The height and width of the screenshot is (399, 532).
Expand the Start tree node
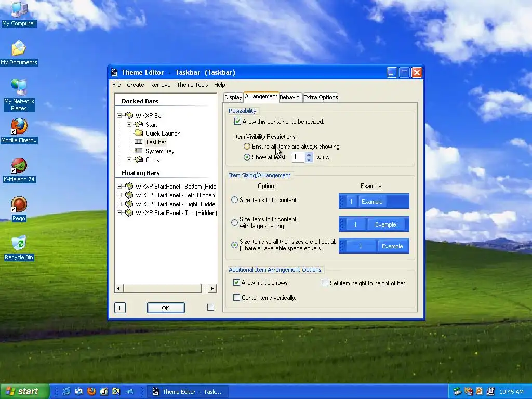click(129, 125)
